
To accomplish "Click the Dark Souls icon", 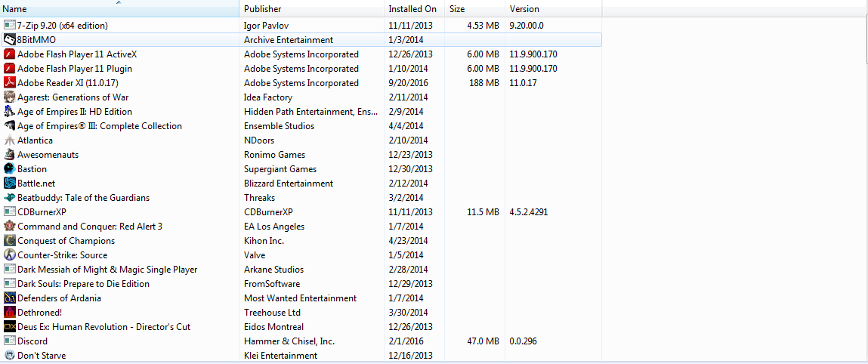I will (x=9, y=284).
